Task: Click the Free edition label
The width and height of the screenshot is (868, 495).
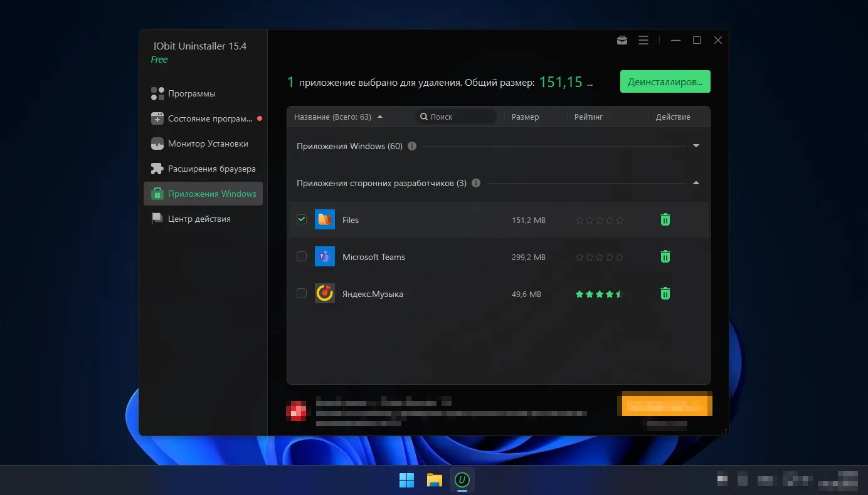Action: click(159, 60)
